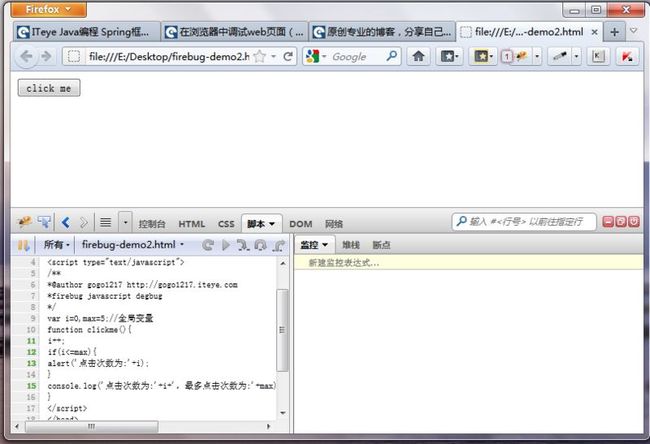Click the debugger rerun icon

pyautogui.click(x=208, y=245)
